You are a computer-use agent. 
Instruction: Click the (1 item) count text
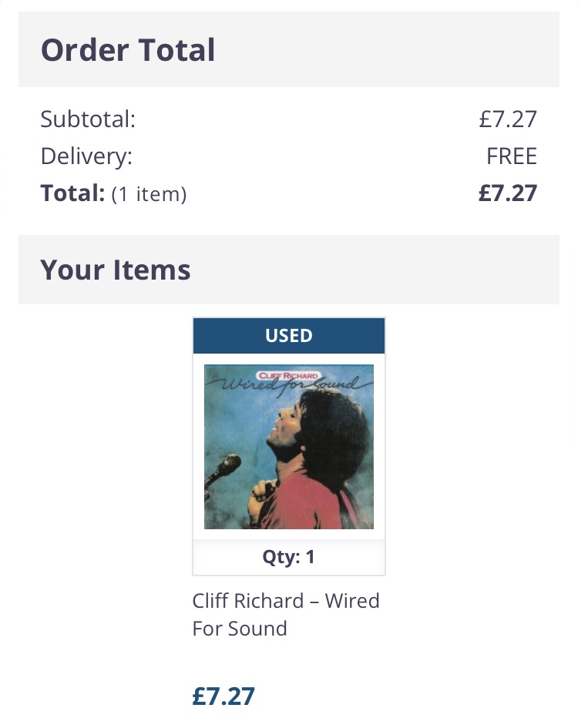click(149, 194)
